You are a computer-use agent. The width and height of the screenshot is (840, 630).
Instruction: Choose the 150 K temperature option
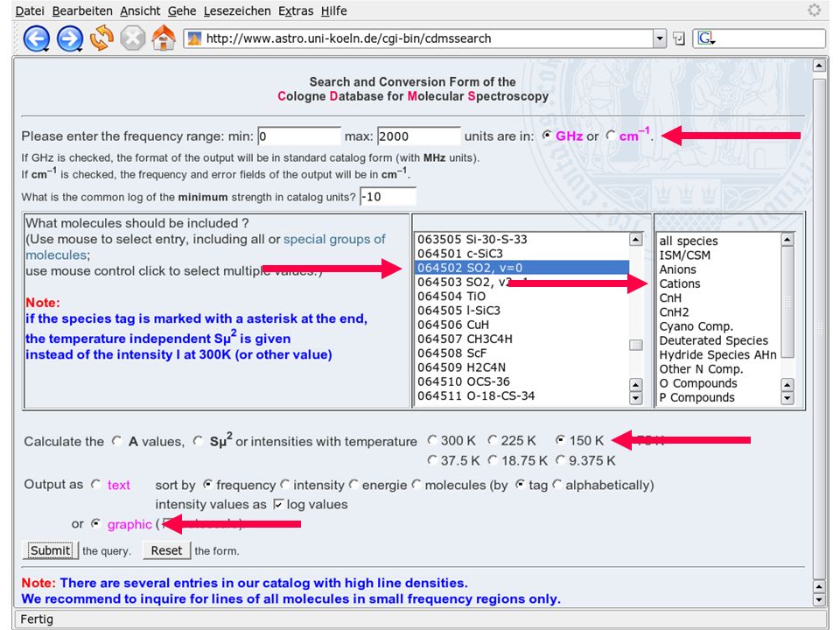pyautogui.click(x=560, y=440)
